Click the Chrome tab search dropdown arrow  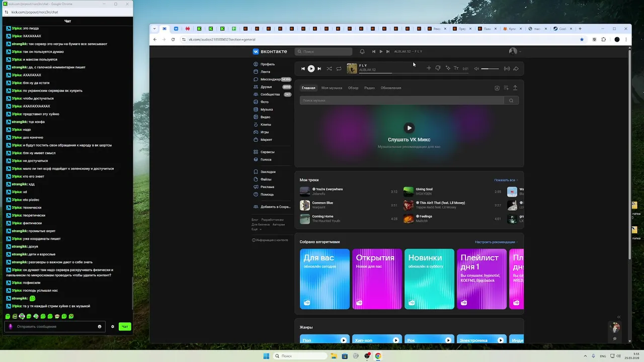tap(154, 29)
